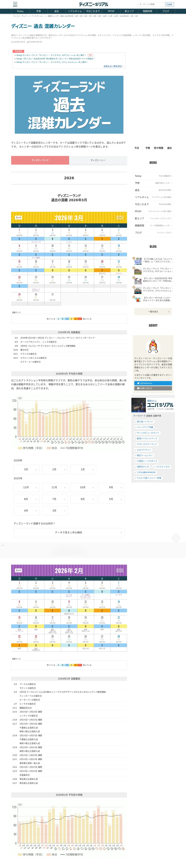186x868 pixels.
Task: Open the ディズニーランド過去混雑カレンダー banner image
Action: click(x=69, y=105)
